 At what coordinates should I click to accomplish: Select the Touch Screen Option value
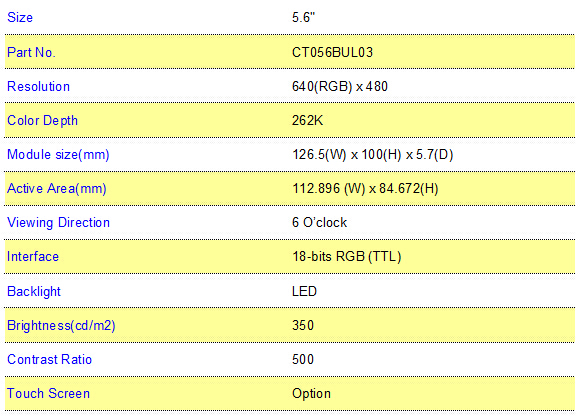[x=311, y=394]
